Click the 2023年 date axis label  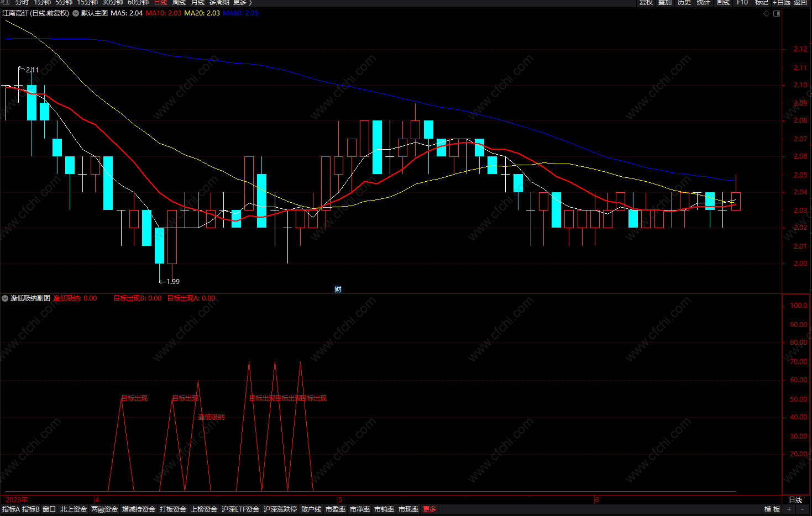(x=17, y=500)
